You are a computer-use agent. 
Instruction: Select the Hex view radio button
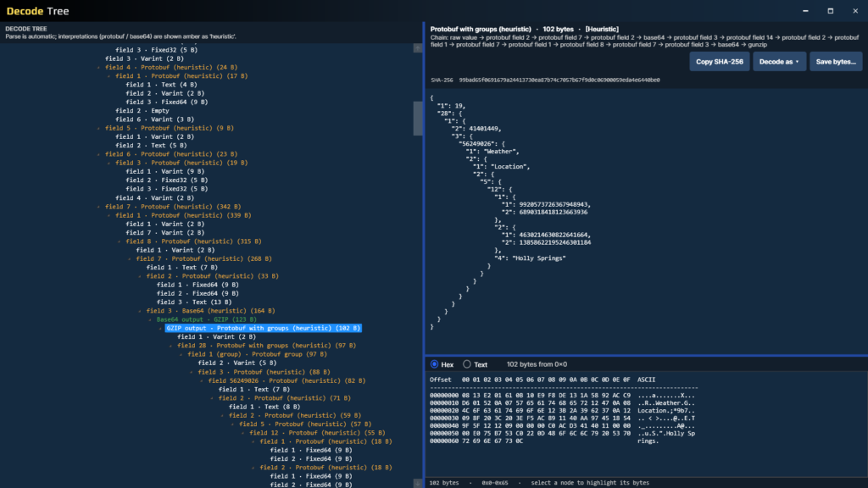click(x=435, y=364)
